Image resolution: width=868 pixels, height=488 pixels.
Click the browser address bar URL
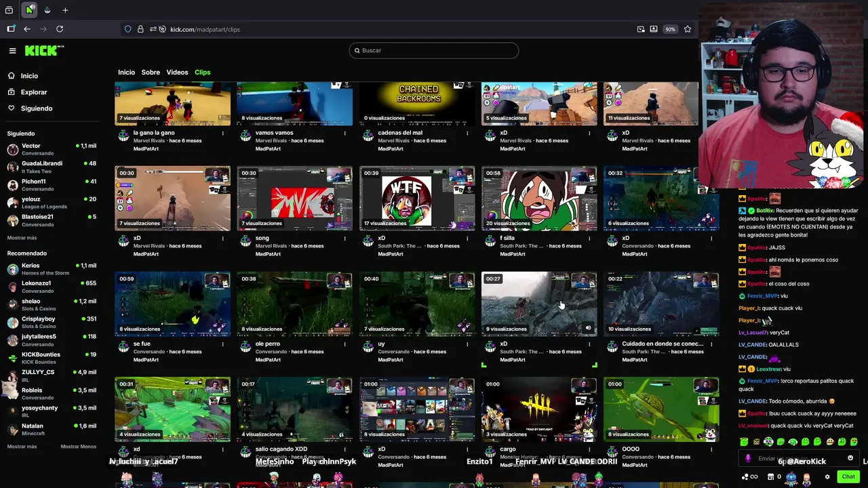click(x=205, y=29)
